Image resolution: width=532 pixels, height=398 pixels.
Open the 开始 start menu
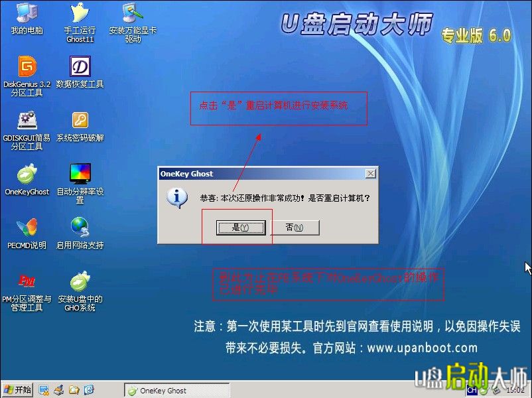tap(17, 390)
